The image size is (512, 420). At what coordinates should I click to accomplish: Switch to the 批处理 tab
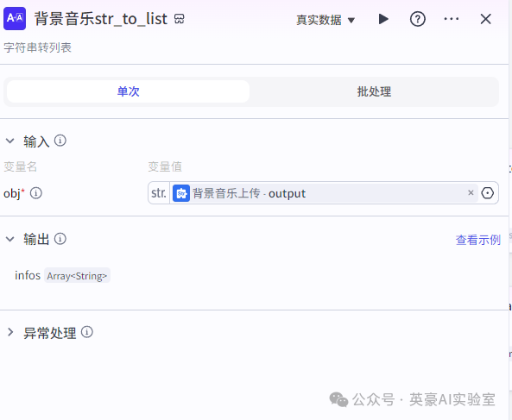click(374, 91)
